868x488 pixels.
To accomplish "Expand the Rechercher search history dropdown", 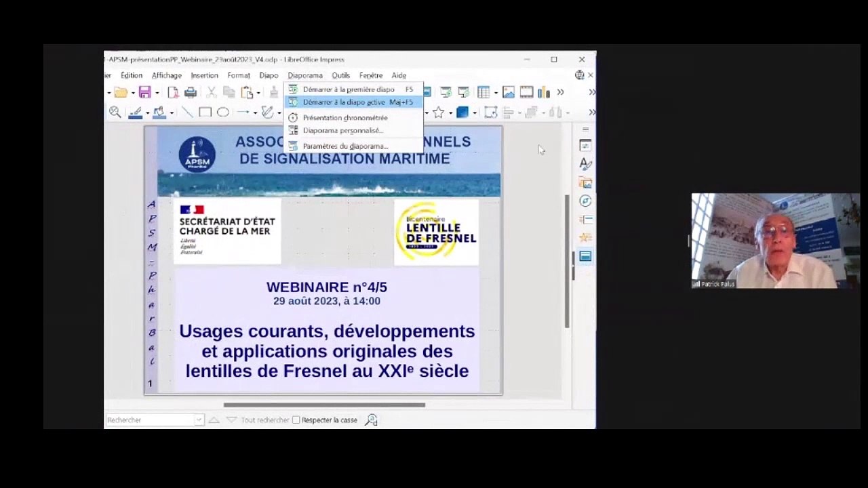I will pos(199,420).
